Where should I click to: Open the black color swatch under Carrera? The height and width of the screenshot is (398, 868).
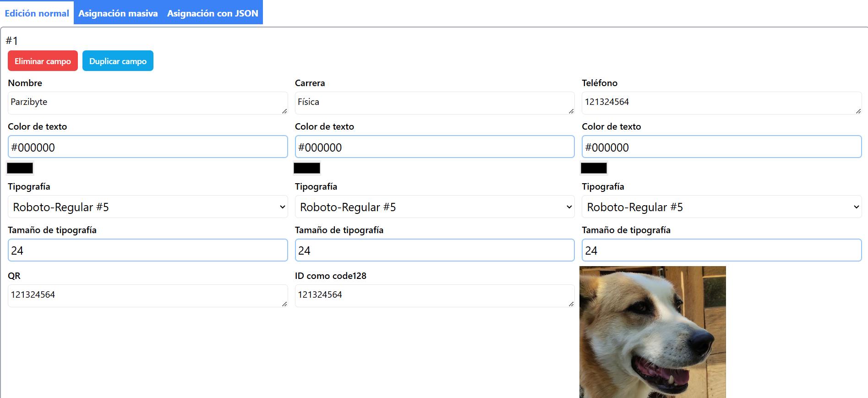[307, 169]
